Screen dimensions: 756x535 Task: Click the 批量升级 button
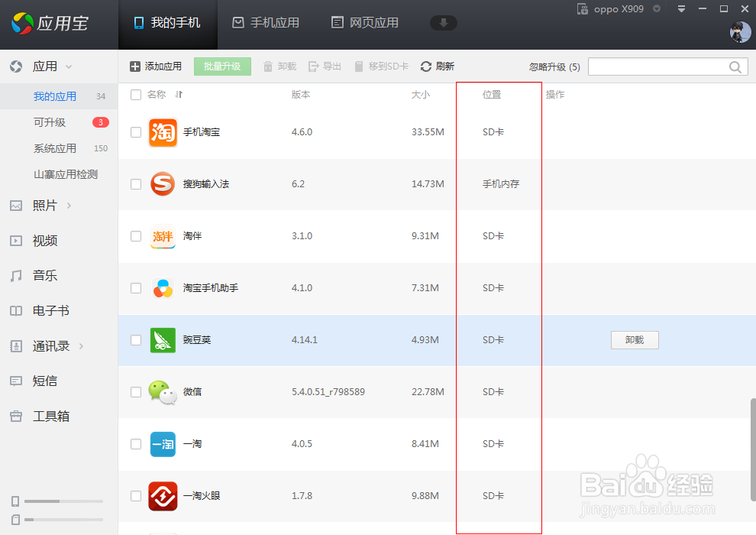[222, 66]
